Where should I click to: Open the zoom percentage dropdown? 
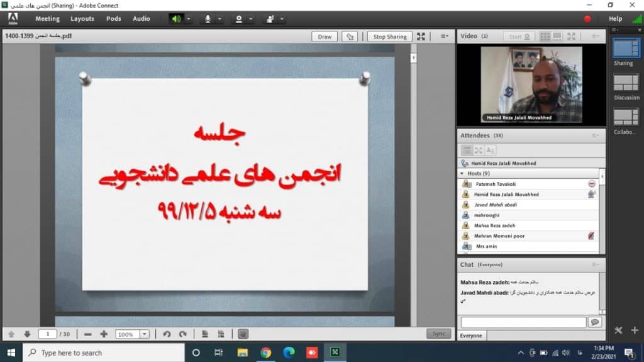(x=145, y=334)
